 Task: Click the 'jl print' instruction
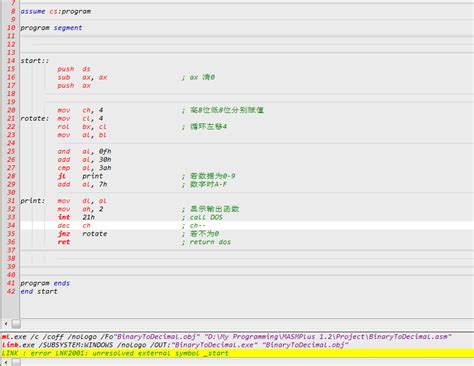coord(80,176)
